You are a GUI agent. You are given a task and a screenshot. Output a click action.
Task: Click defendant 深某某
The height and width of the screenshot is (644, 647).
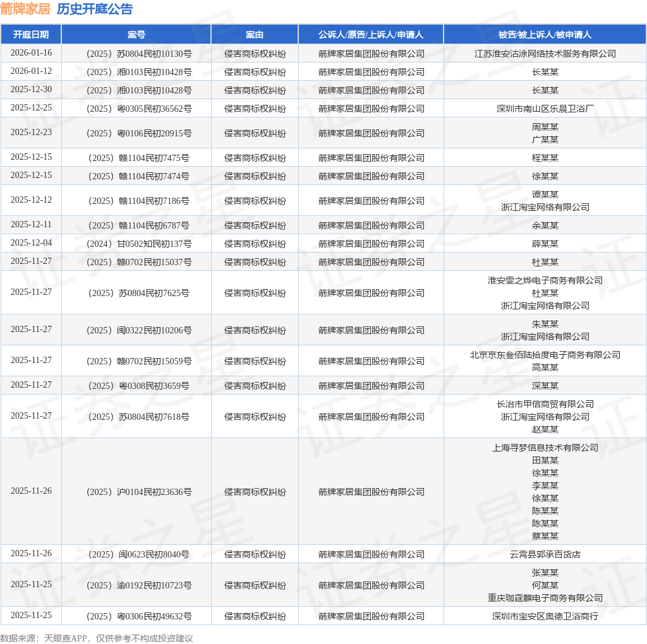pos(545,386)
